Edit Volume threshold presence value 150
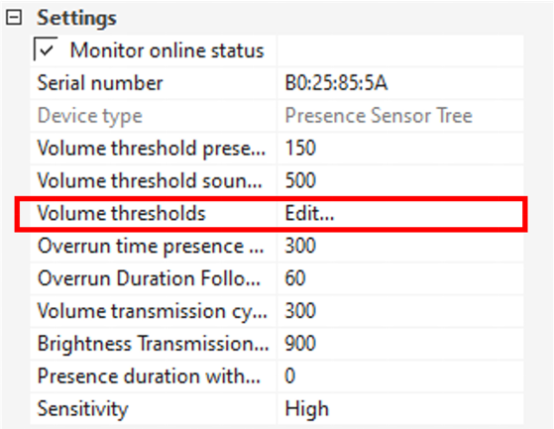The height and width of the screenshot is (429, 554). tap(400, 148)
